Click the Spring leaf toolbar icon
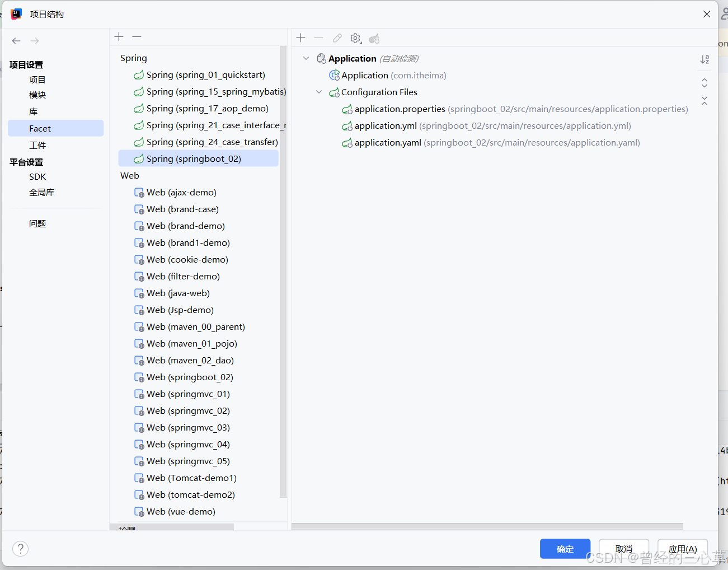728x570 pixels. click(x=374, y=38)
